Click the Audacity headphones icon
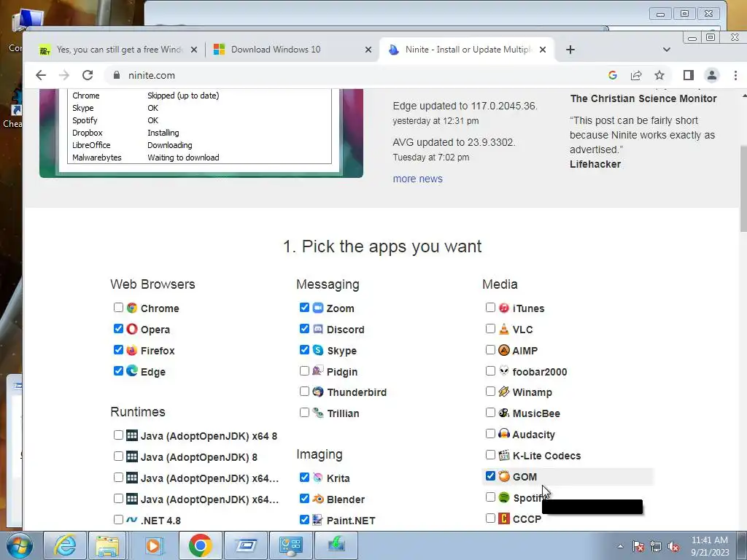The height and width of the screenshot is (560, 747). coord(504,434)
